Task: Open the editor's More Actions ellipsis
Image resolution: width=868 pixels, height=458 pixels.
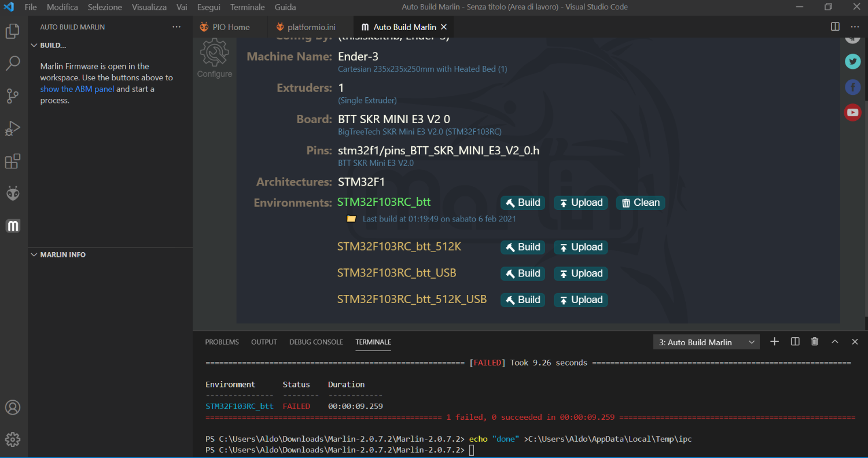Action: 855,27
